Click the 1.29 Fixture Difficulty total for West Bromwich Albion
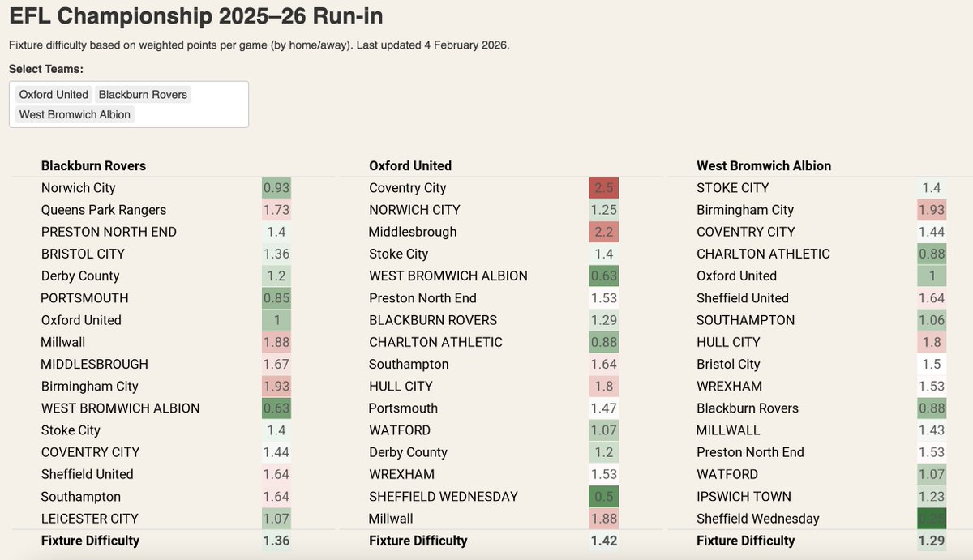 tap(932, 541)
